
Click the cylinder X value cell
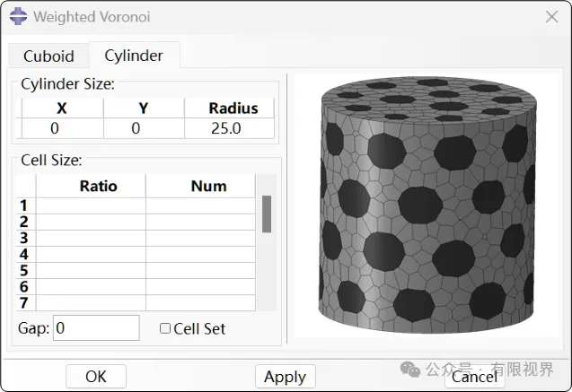pos(55,128)
